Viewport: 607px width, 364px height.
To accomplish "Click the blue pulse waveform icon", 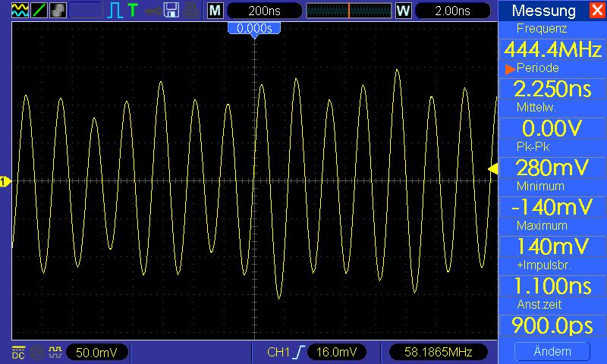I will click(115, 11).
